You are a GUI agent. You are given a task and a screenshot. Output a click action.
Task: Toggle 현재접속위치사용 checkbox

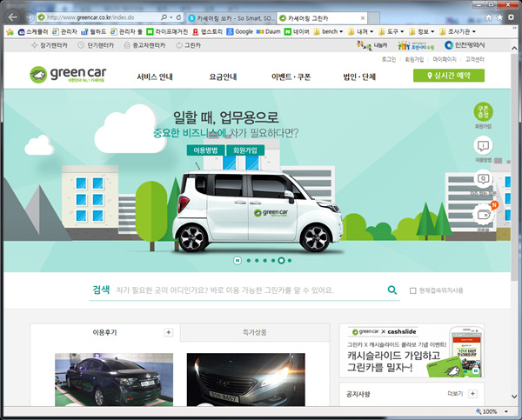pos(412,290)
